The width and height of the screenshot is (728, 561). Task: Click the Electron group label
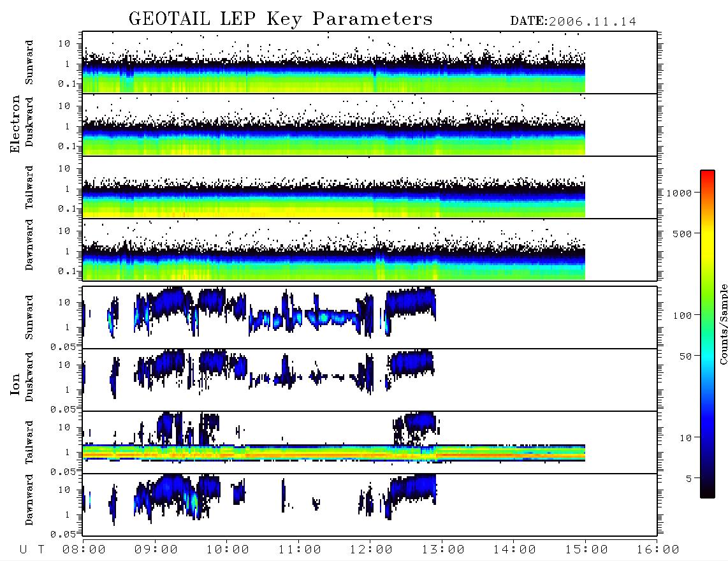tap(15, 124)
